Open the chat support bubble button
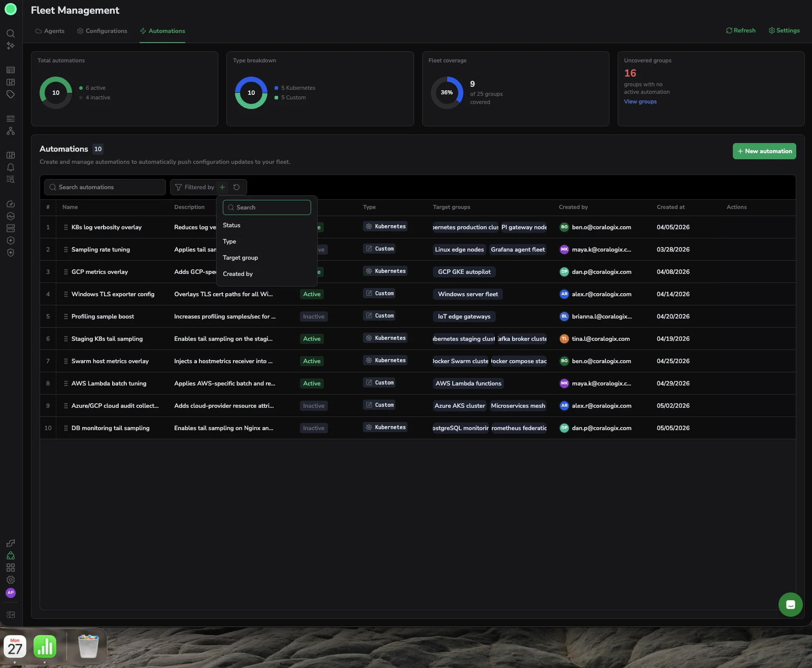812x668 pixels. [790, 605]
